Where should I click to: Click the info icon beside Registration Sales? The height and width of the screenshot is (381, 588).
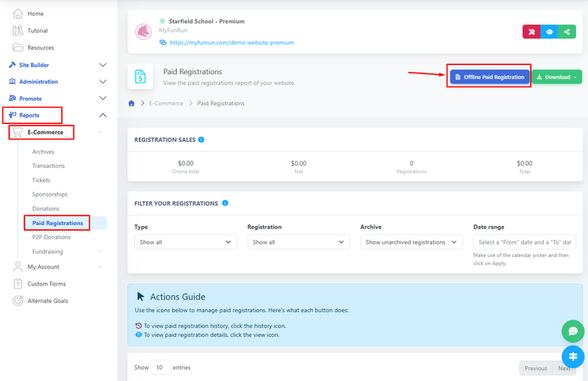pos(201,140)
